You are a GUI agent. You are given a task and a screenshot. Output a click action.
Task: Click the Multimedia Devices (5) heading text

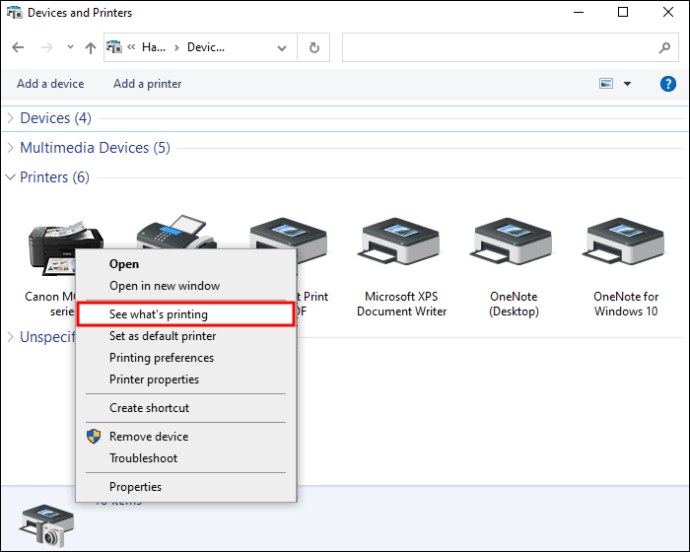[x=95, y=148]
